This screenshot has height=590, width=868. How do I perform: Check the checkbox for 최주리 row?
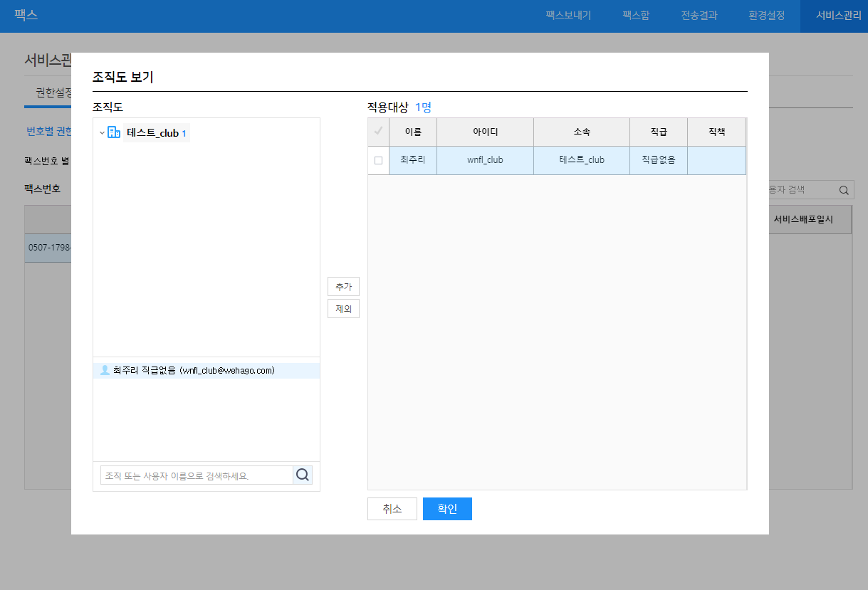[x=378, y=161]
